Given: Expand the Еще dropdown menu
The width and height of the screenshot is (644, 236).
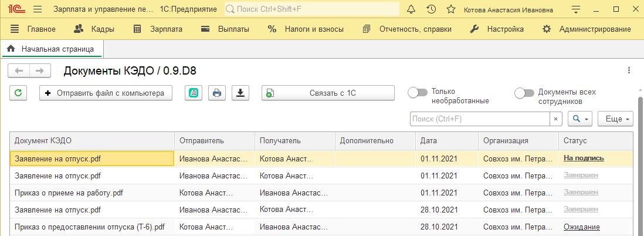Looking at the screenshot, I should [615, 119].
